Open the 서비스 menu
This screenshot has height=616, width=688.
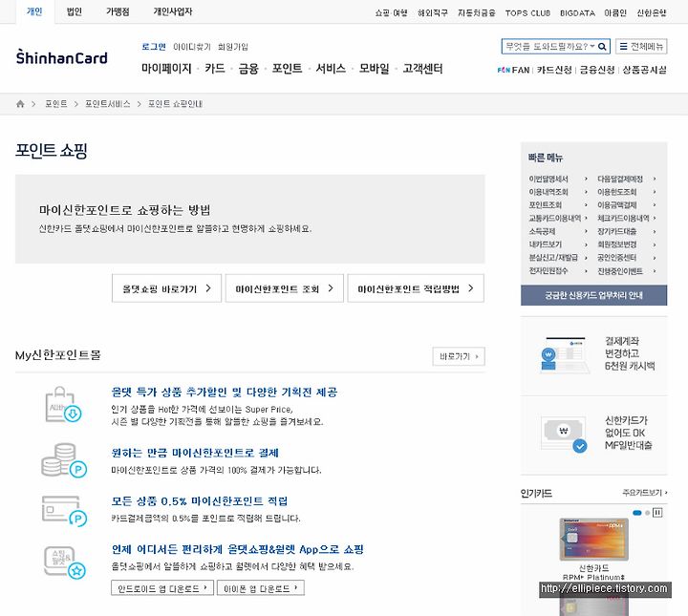coord(331,69)
